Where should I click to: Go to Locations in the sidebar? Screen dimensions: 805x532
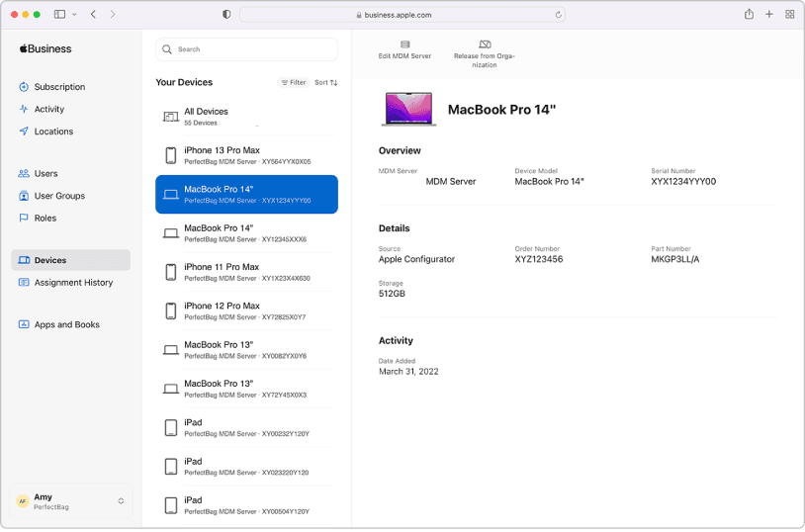point(53,132)
